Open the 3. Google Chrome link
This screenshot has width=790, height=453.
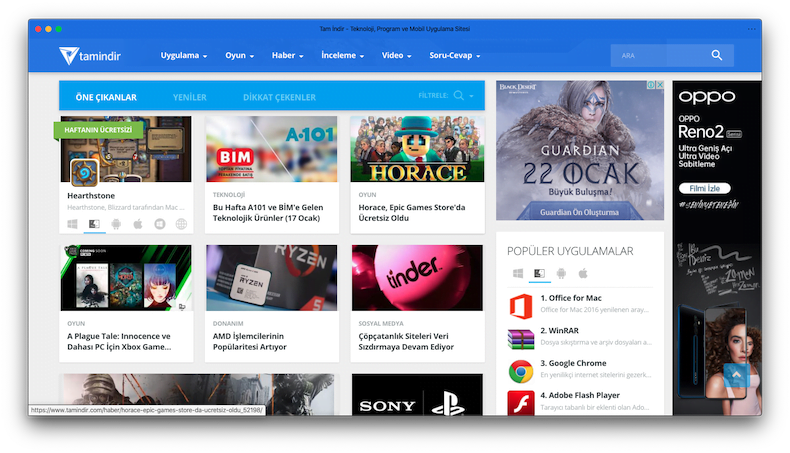[573, 363]
